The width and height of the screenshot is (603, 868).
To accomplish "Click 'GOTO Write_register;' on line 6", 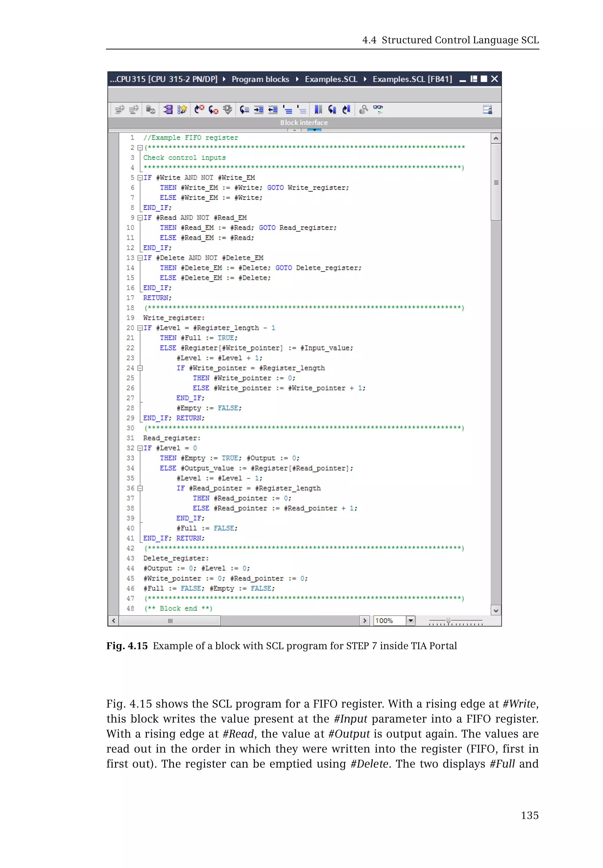I will (x=308, y=188).
